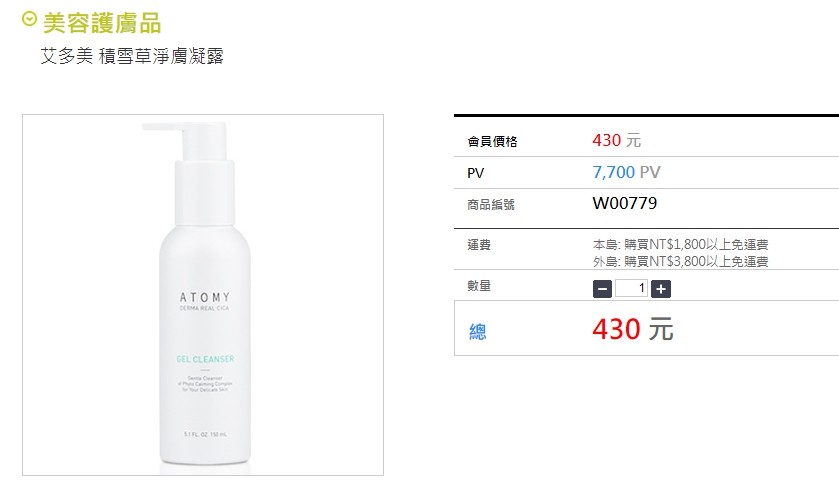Click the quantity input field
Viewport: 839px width, 489px height.
[631, 288]
